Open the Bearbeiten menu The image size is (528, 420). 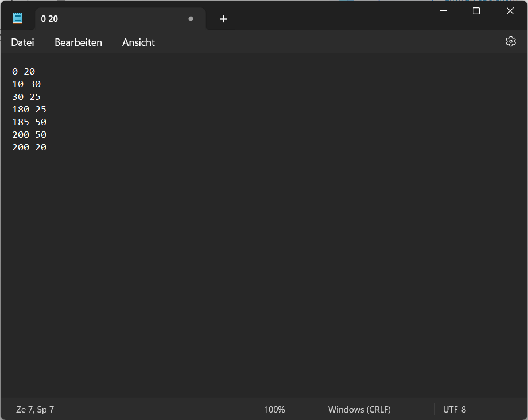pos(78,42)
